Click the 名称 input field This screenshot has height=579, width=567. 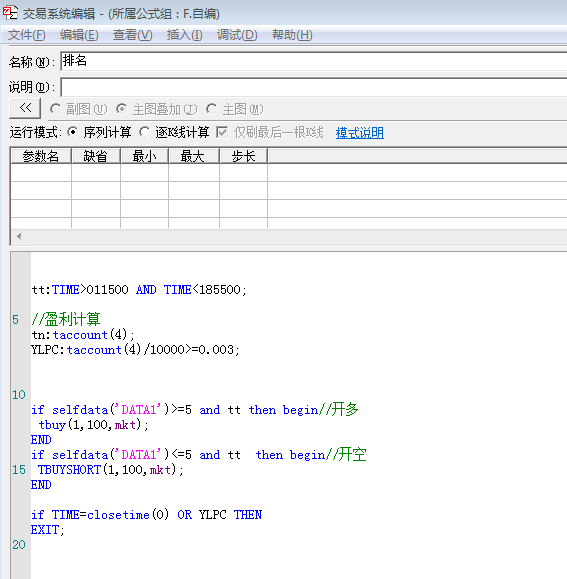(x=314, y=61)
